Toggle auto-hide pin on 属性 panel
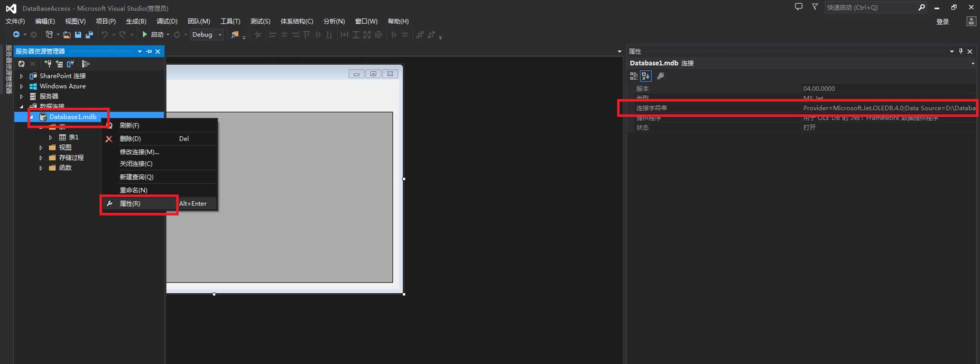This screenshot has height=364, width=980. point(960,51)
